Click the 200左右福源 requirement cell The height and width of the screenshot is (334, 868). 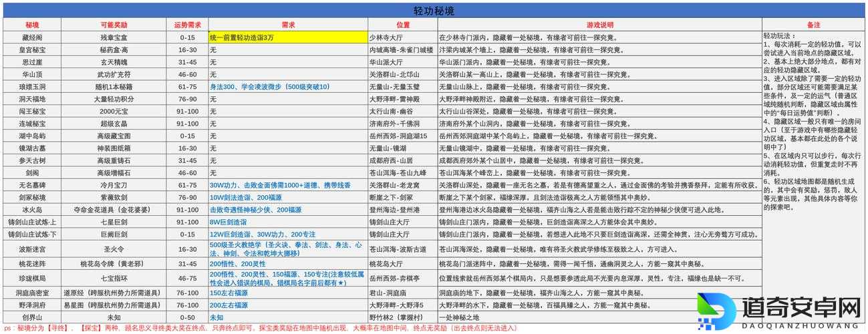click(x=288, y=305)
